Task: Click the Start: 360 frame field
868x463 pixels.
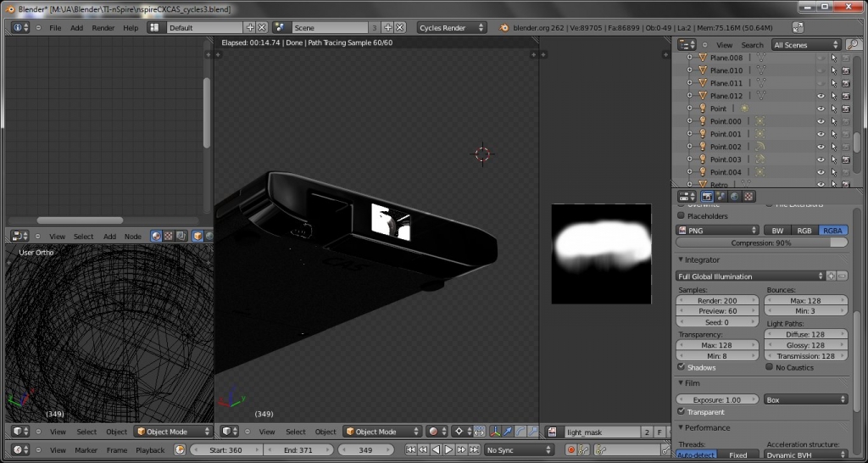Action: [226, 449]
